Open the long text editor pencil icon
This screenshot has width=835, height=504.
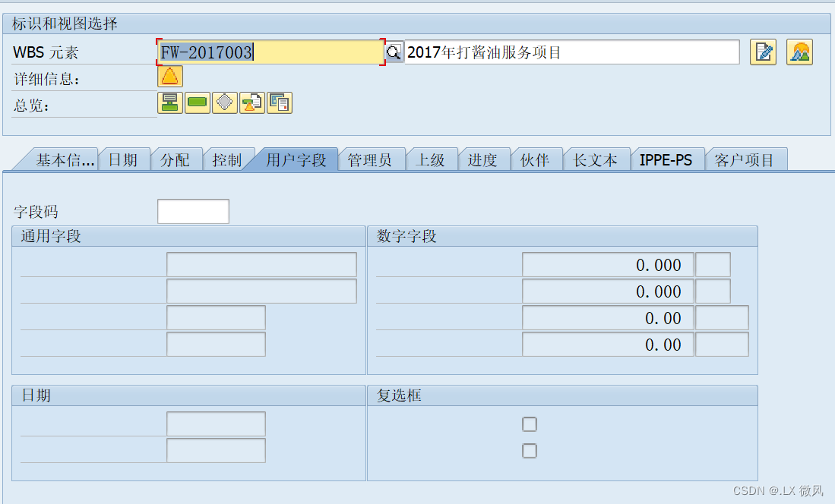tap(763, 52)
